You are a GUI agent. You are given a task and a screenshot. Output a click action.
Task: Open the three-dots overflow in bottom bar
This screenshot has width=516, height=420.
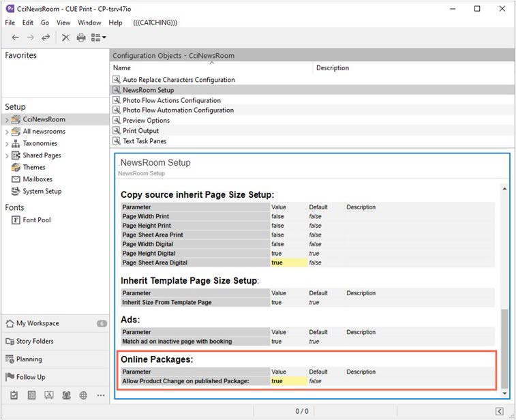pos(100,395)
